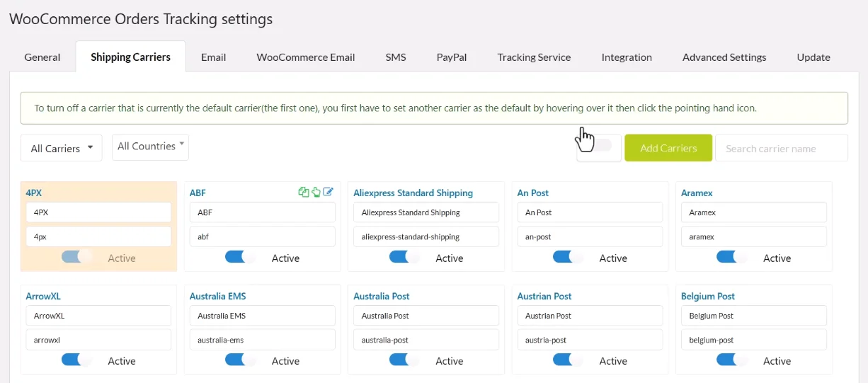This screenshot has height=383, width=868.
Task: Switch to the General tab
Action: point(42,57)
